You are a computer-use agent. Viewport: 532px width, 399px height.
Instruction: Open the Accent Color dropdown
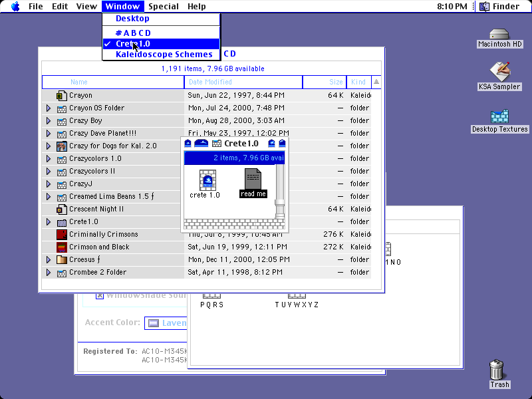(x=166, y=323)
